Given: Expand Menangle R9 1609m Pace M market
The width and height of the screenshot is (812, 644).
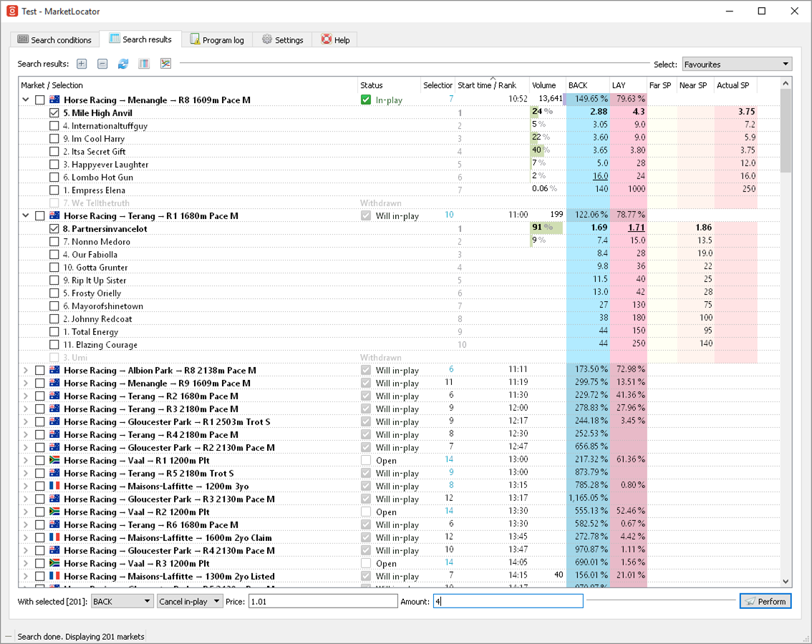Looking at the screenshot, I should [x=25, y=383].
